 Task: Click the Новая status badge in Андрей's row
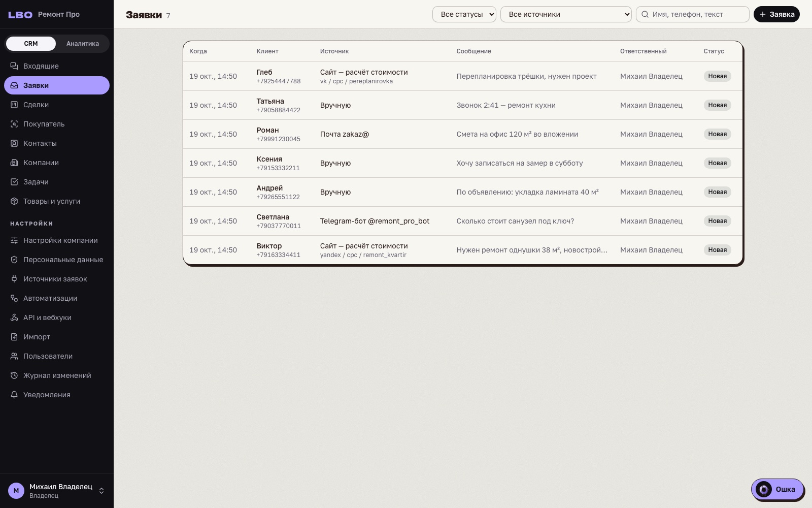(x=717, y=192)
